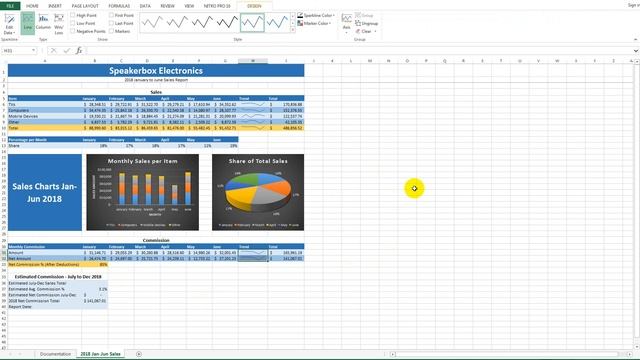
Task: Select Commission section heading cell
Action: point(156,240)
